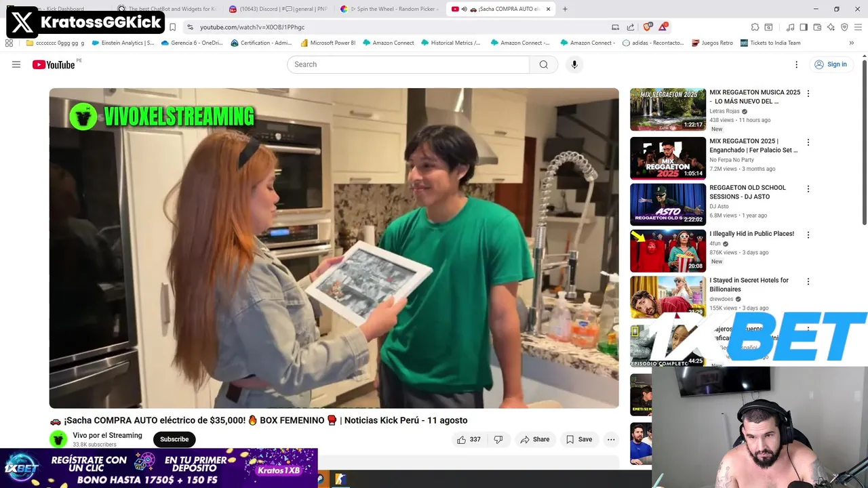Open the adidas Recontacto bookmark
This screenshot has height=488, width=868.
(653, 43)
